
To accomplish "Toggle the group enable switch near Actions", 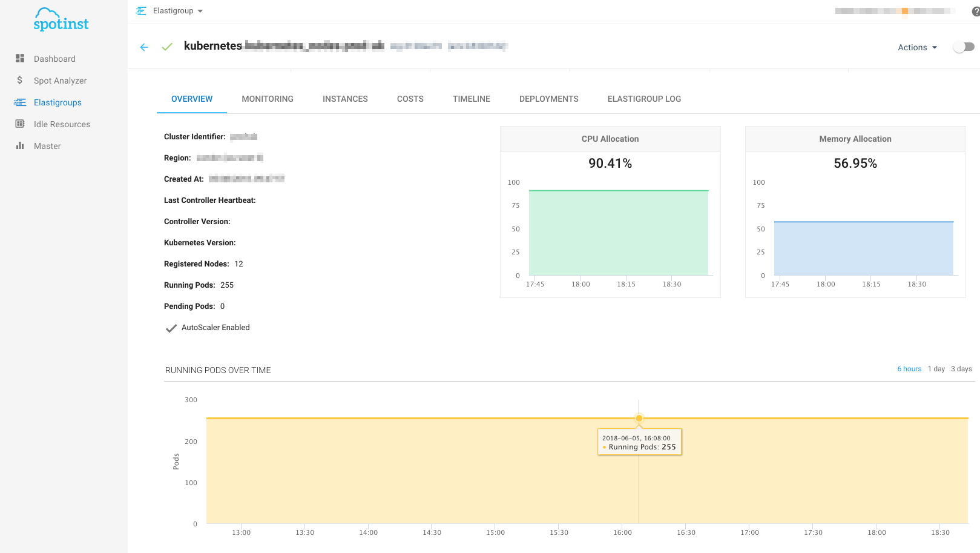I will pos(963,47).
